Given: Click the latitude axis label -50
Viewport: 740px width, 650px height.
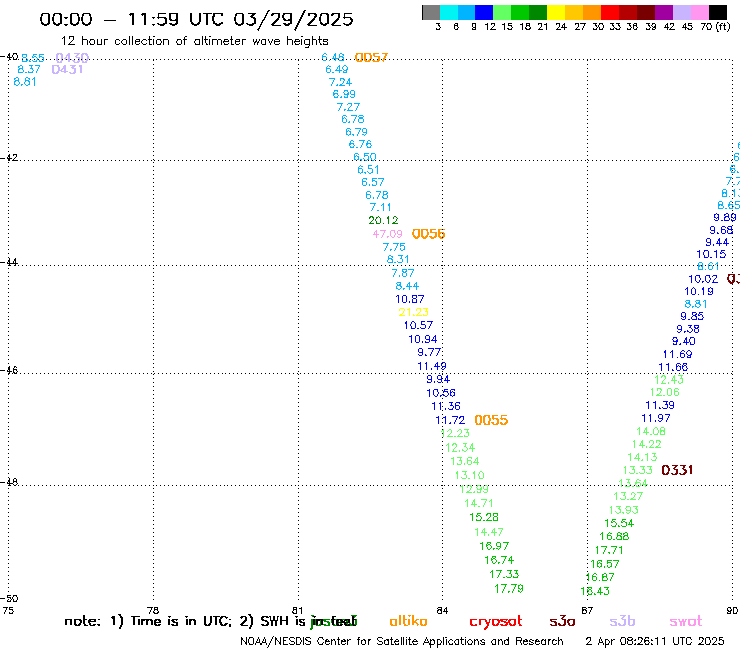Looking at the screenshot, I should tap(9, 598).
